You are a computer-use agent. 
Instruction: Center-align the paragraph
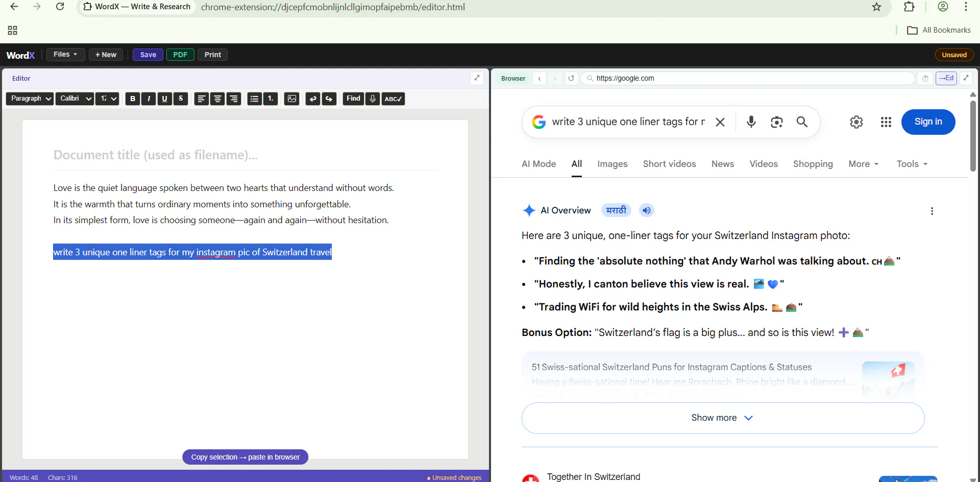217,99
